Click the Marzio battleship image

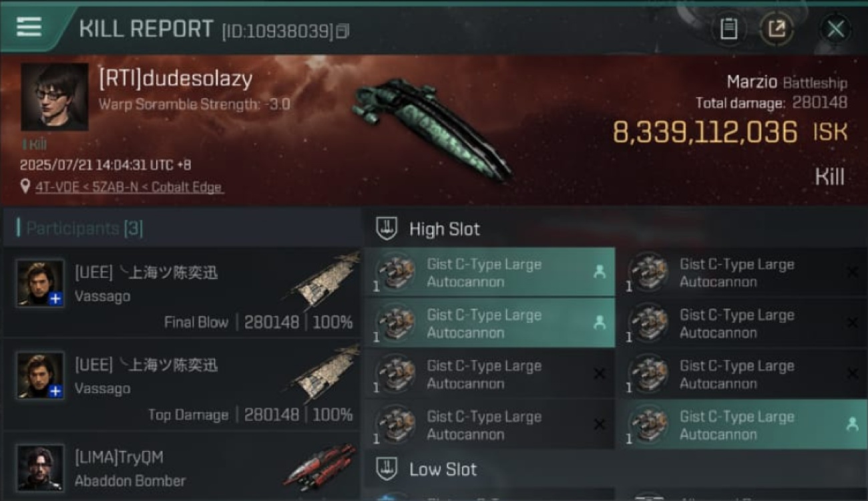[x=431, y=128]
